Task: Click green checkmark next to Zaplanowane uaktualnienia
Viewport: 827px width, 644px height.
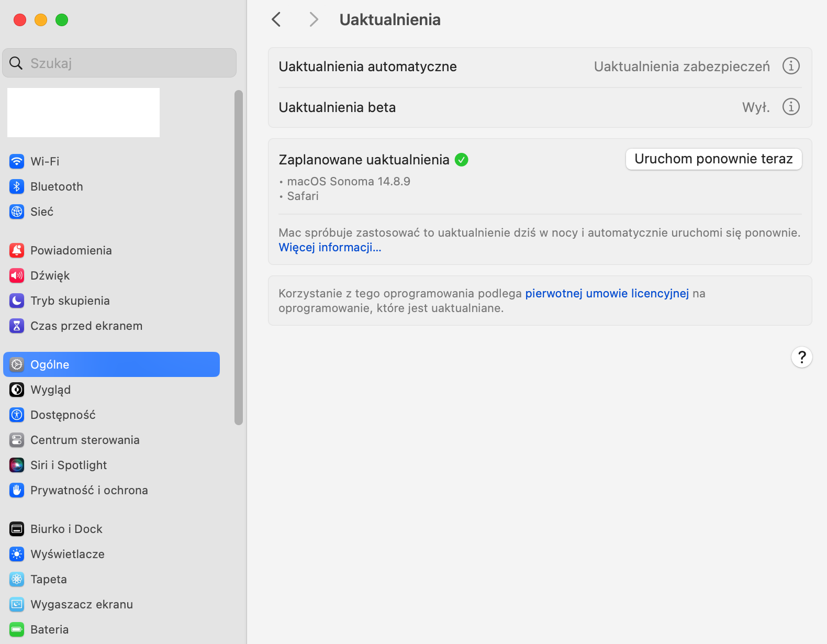Action: point(462,160)
